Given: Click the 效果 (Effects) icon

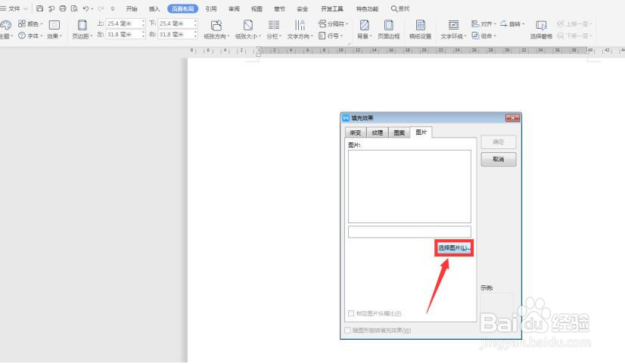Looking at the screenshot, I should pos(54,25).
